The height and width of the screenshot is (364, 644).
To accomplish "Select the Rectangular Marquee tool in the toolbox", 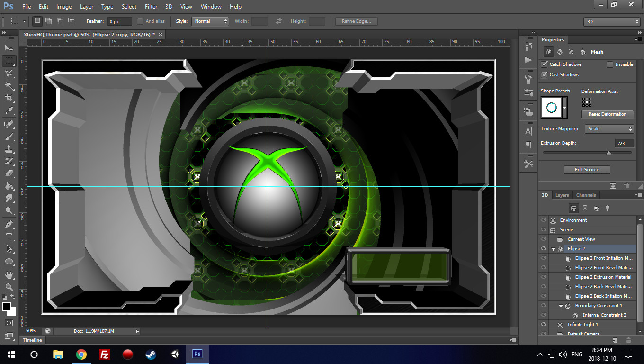I will 9,61.
